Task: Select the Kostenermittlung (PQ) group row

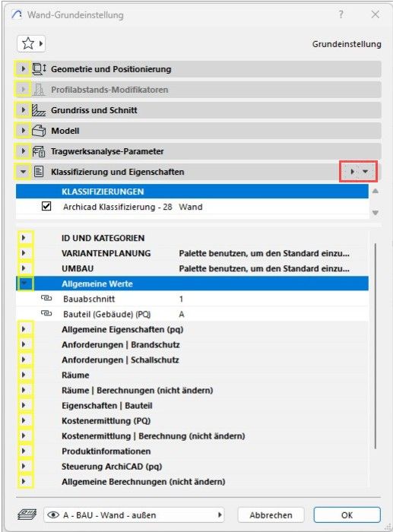Action: [192, 421]
